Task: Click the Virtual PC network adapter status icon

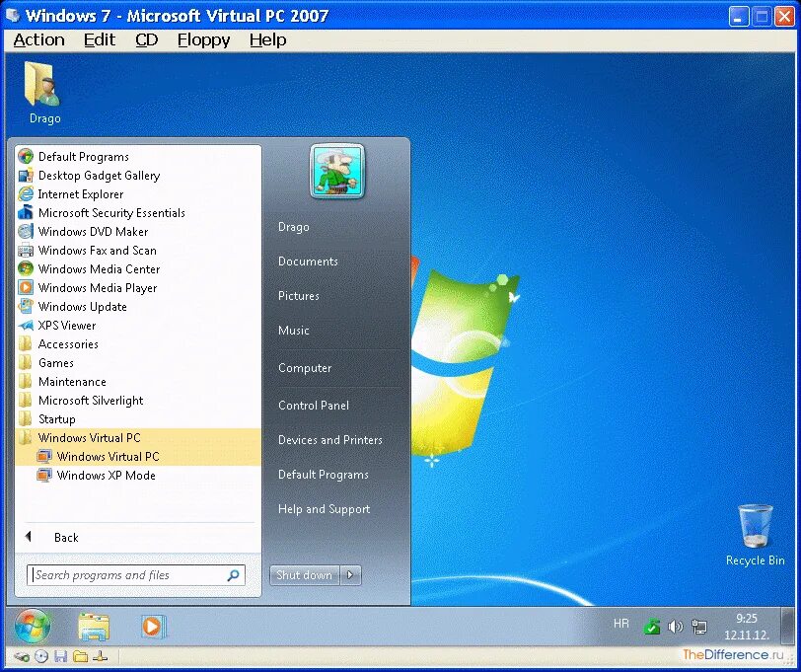Action: tap(101, 656)
